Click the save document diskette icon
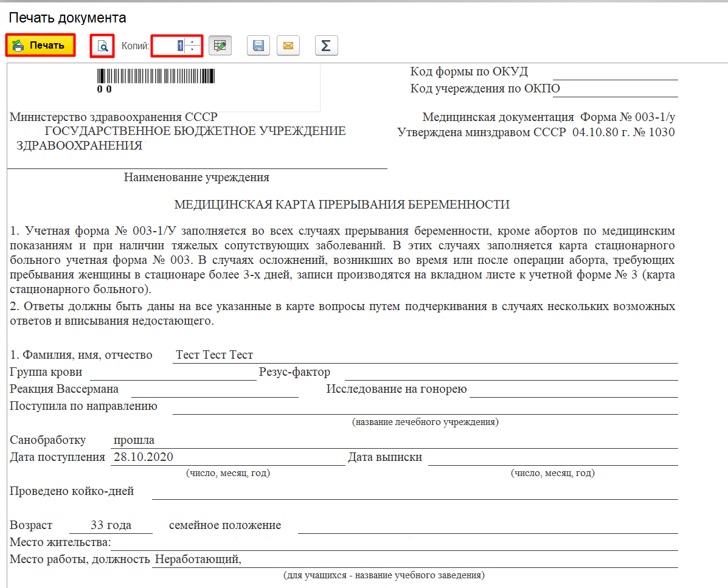 coord(258,45)
